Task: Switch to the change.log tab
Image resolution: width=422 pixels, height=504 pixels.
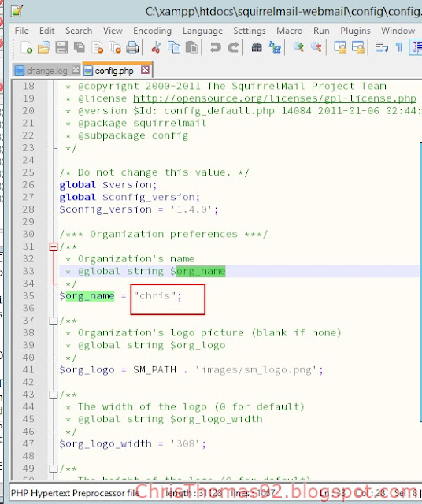Action: coord(47,71)
